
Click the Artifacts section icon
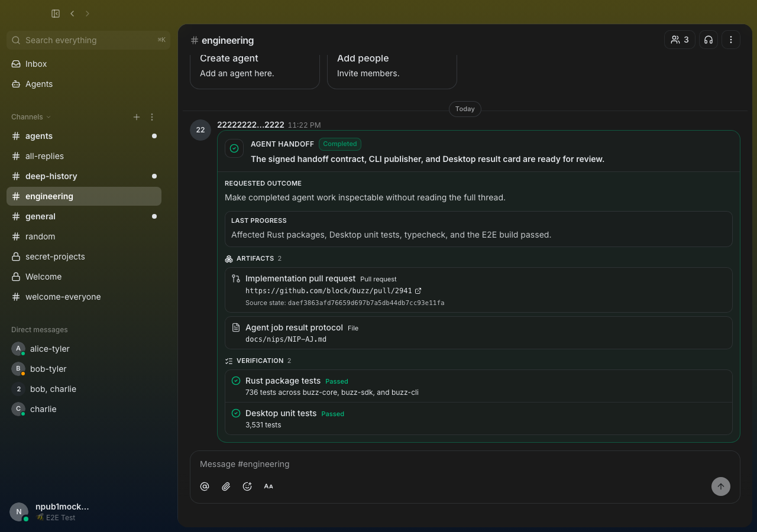click(x=229, y=259)
